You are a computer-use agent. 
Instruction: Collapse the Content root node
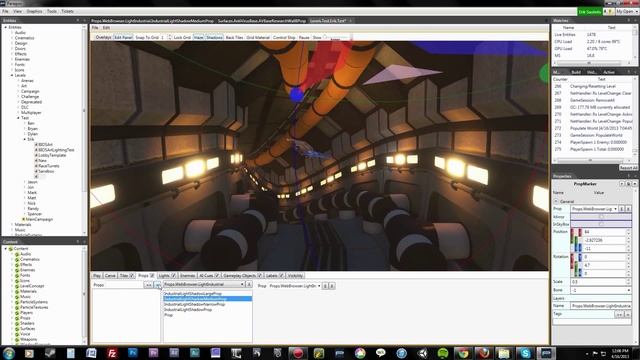coord(6,249)
